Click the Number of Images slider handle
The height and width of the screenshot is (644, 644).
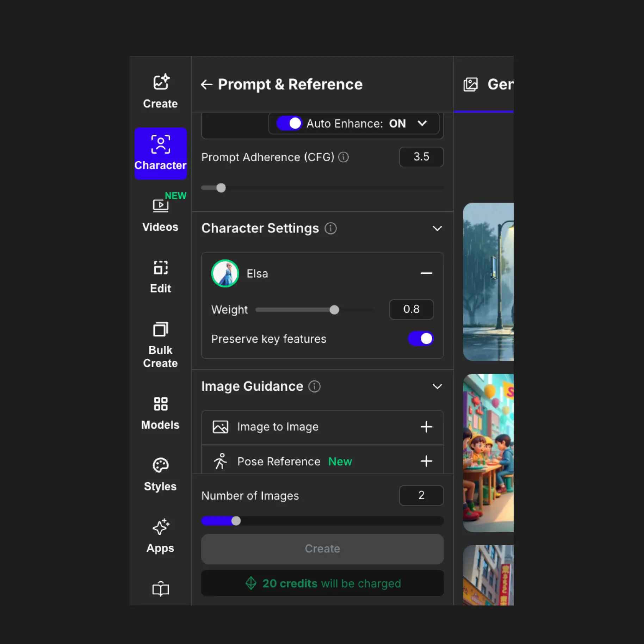tap(236, 521)
